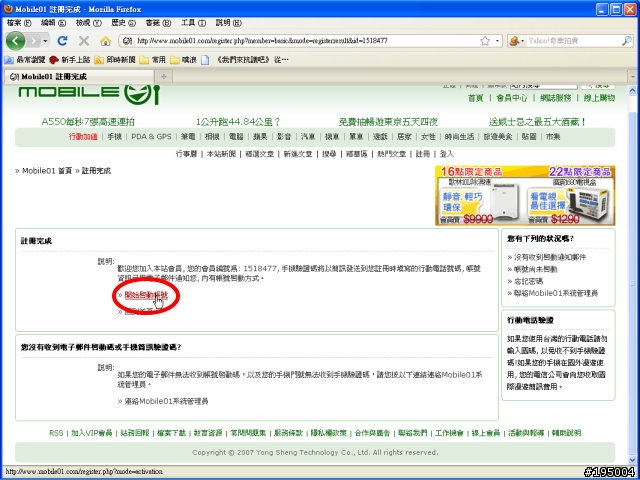
Task: Open the 會員中心 link
Action: (511, 98)
